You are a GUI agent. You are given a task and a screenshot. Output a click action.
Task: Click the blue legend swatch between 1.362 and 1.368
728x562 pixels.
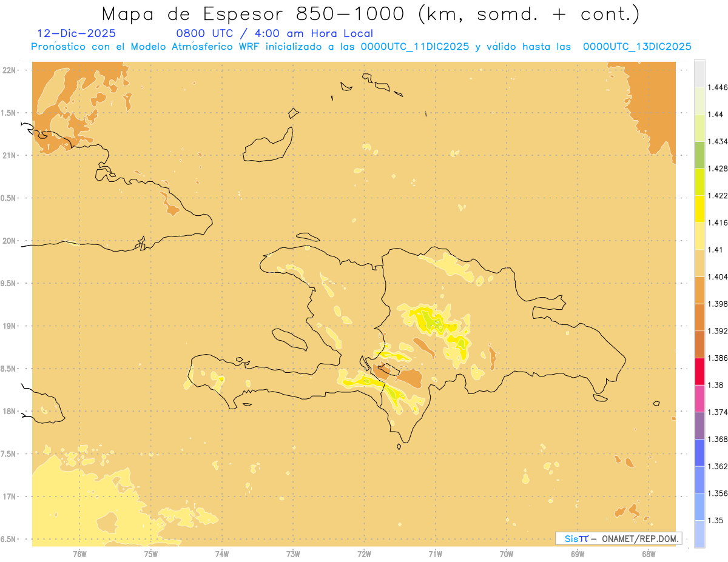click(x=700, y=453)
